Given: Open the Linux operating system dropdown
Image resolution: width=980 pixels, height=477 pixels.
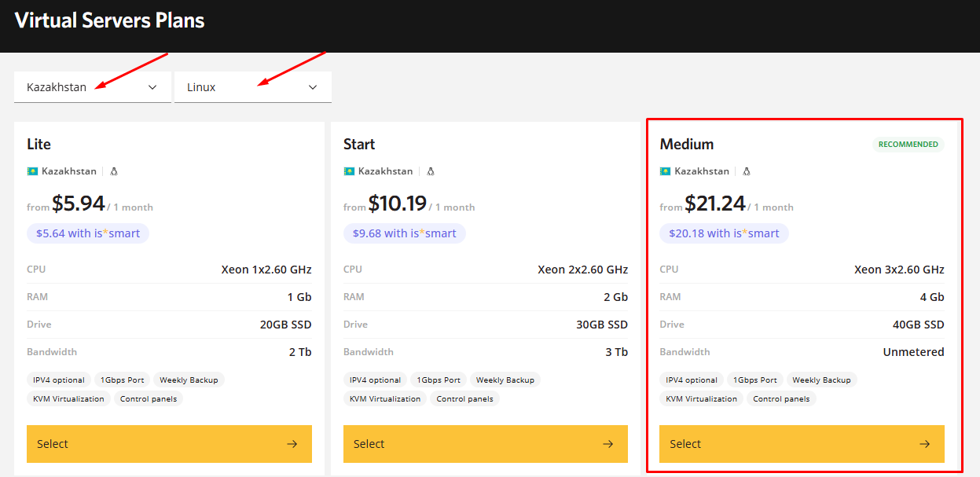Looking at the screenshot, I should tap(252, 87).
